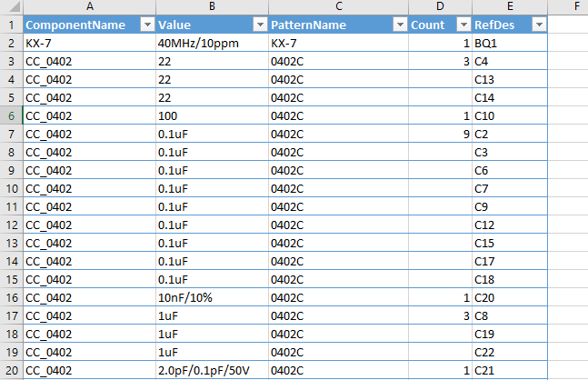
Task: Select the C10 RefDes cell
Action: coord(510,116)
